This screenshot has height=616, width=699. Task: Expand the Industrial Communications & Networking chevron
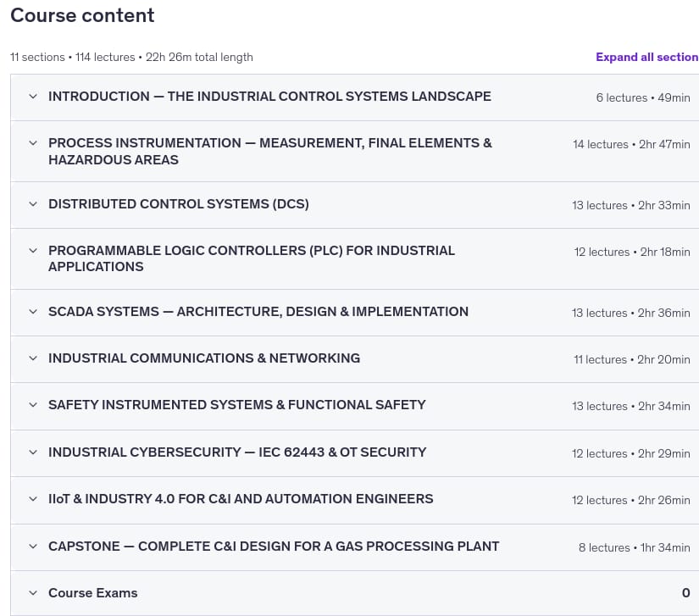33,358
